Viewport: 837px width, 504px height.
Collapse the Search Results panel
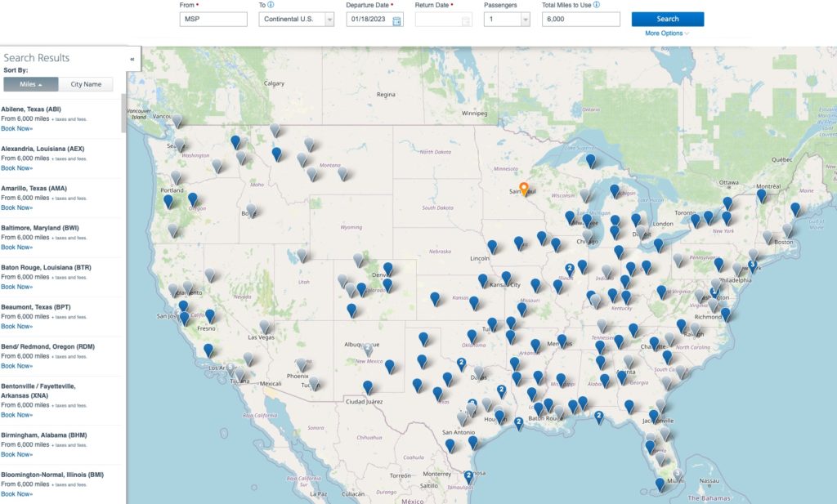132,58
